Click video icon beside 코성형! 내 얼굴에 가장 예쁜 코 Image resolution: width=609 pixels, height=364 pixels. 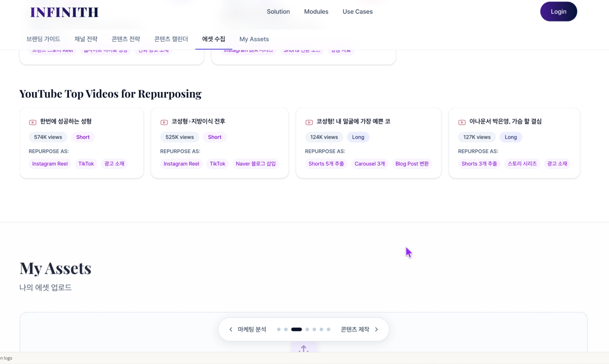[309, 122]
